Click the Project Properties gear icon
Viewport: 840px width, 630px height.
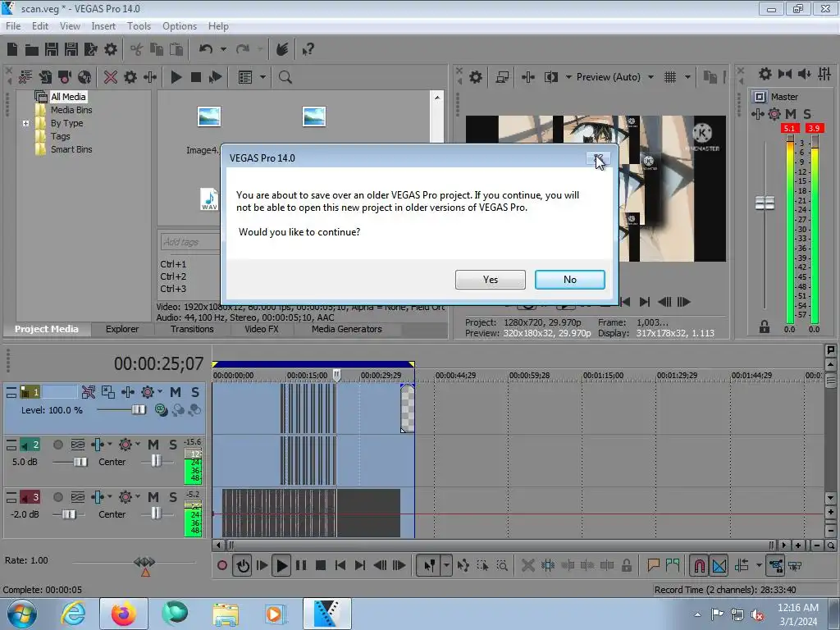(x=111, y=50)
